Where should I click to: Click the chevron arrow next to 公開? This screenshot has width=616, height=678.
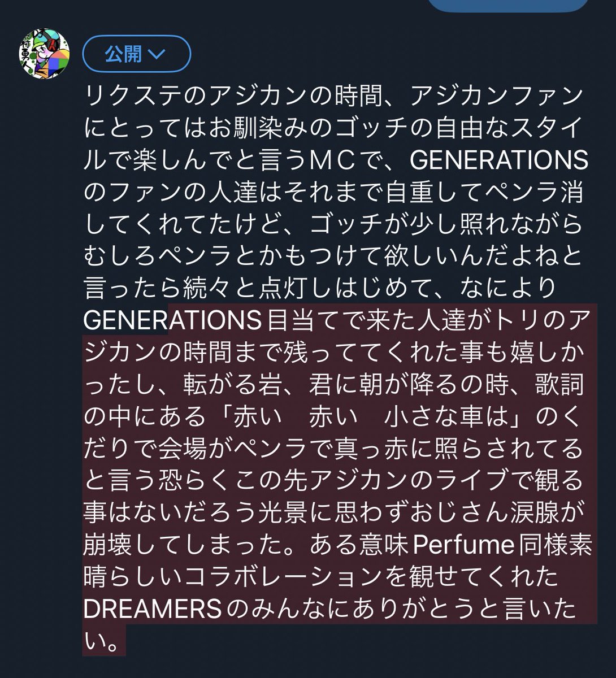[156, 54]
